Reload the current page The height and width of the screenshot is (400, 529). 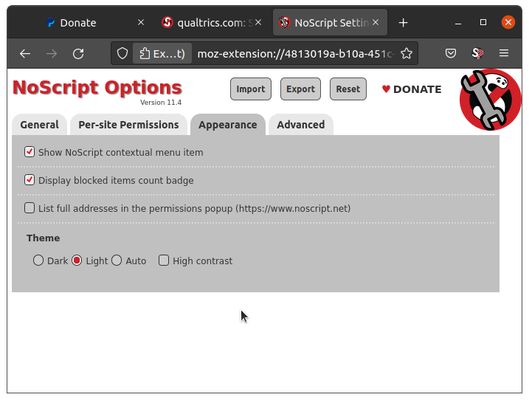[78, 54]
